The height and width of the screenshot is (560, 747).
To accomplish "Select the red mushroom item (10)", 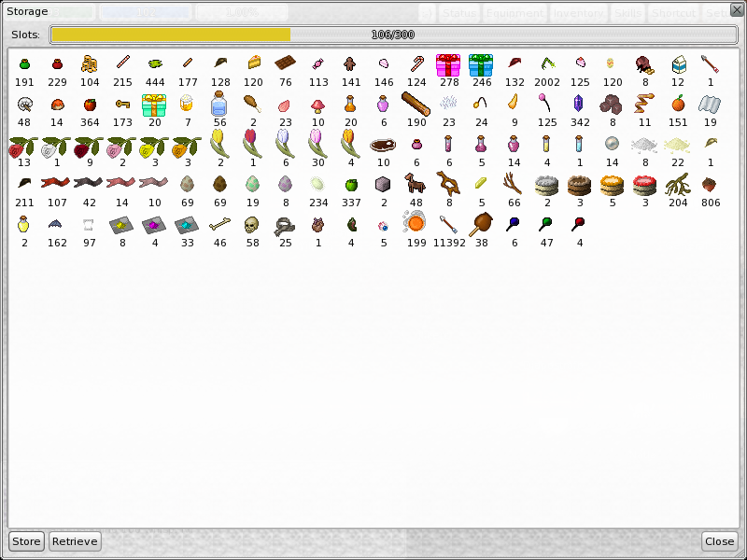I will [317, 105].
